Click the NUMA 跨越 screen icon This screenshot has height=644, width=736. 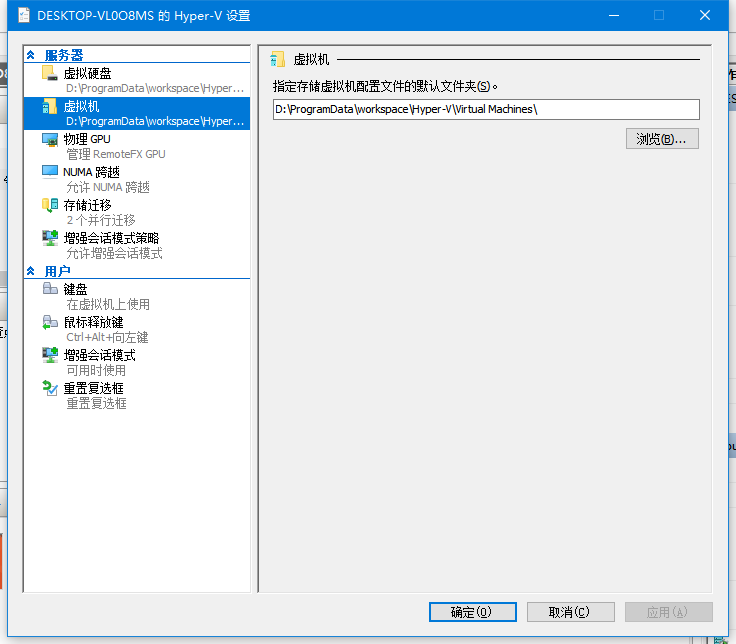tap(50, 172)
